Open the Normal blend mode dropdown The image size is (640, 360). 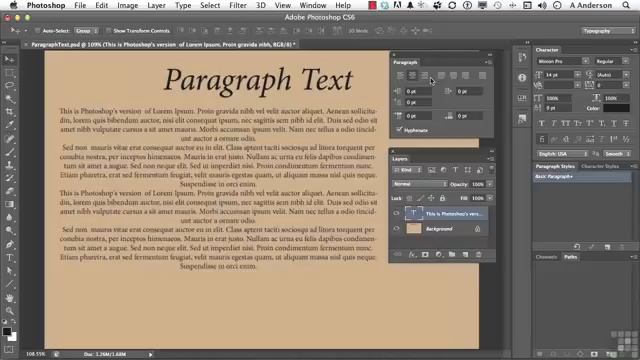[x=420, y=184]
